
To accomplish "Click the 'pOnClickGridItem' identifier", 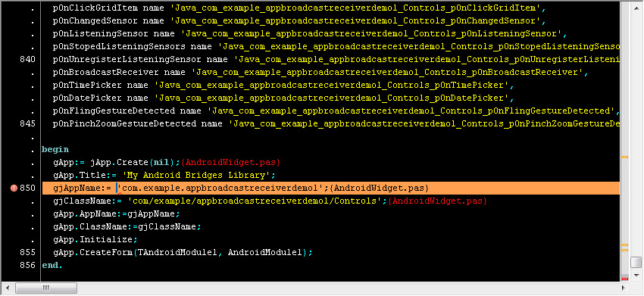I will pyautogui.click(x=95, y=8).
